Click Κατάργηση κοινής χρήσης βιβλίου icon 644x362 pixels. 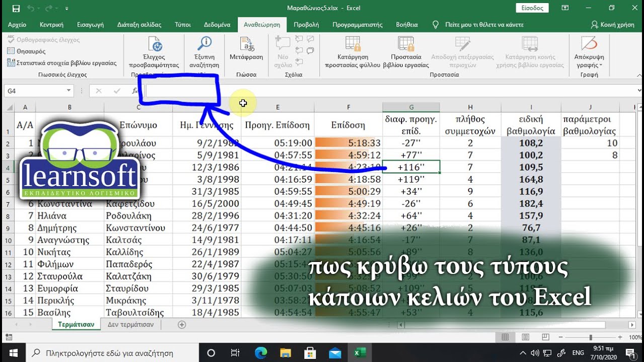pos(530,44)
